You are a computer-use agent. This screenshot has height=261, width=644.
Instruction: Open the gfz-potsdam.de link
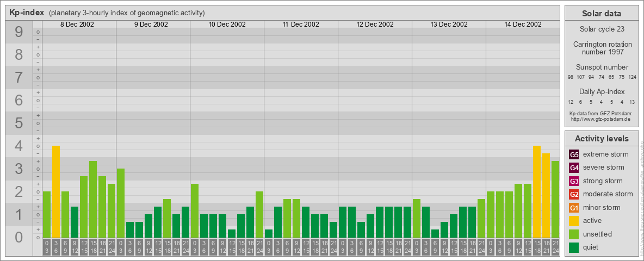(x=601, y=119)
